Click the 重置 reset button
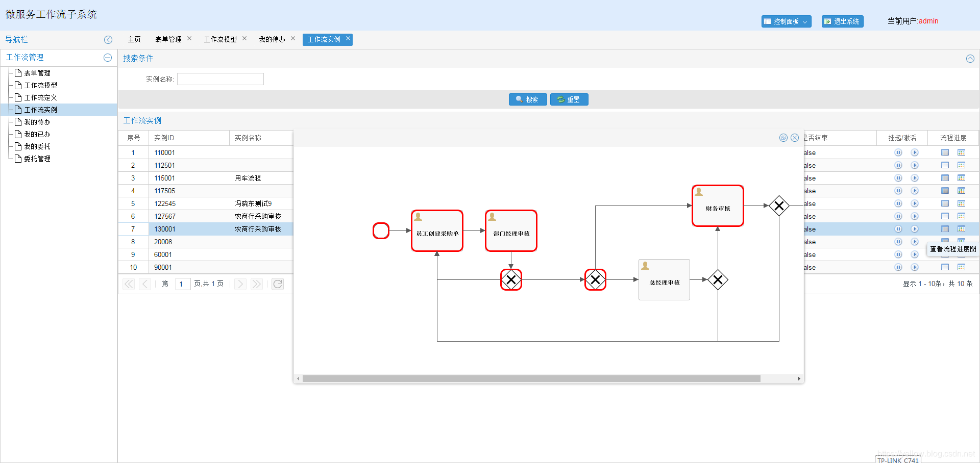 pyautogui.click(x=569, y=99)
